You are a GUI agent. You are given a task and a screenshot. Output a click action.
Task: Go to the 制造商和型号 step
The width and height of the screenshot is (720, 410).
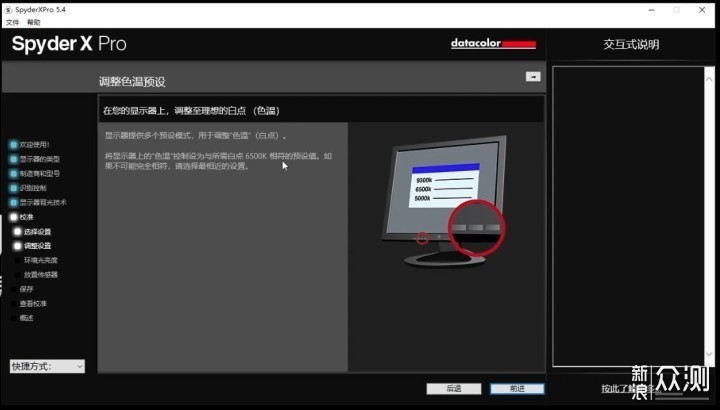pos(35,174)
